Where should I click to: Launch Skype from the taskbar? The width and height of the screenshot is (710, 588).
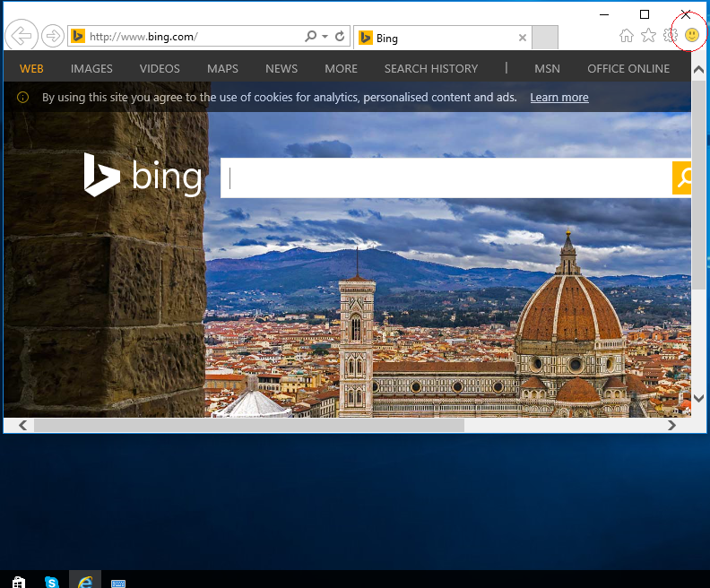52,582
